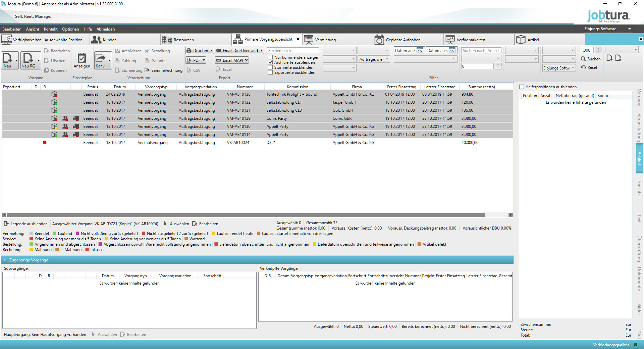Click the Suchen nach search field

[293, 51]
